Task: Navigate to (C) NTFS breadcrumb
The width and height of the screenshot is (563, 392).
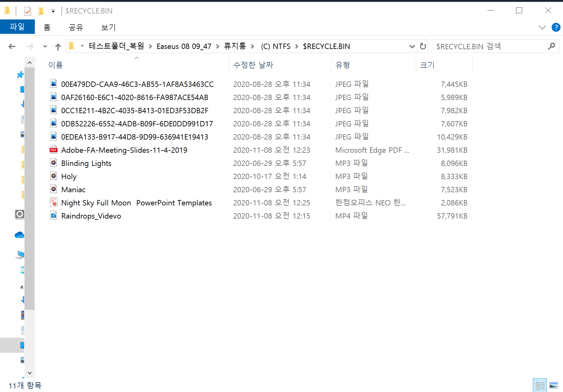Action: pos(276,46)
